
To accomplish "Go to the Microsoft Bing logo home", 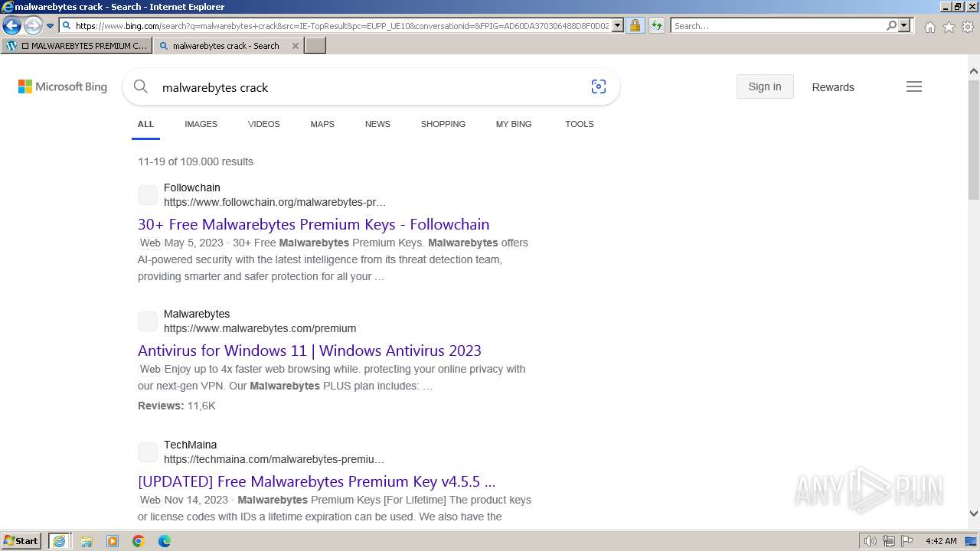I will click(x=63, y=87).
